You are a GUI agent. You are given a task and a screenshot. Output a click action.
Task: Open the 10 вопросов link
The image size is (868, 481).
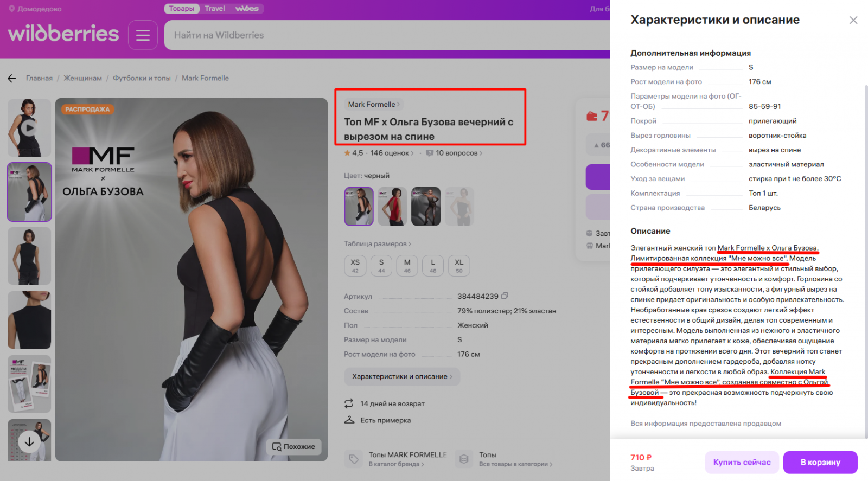point(459,153)
